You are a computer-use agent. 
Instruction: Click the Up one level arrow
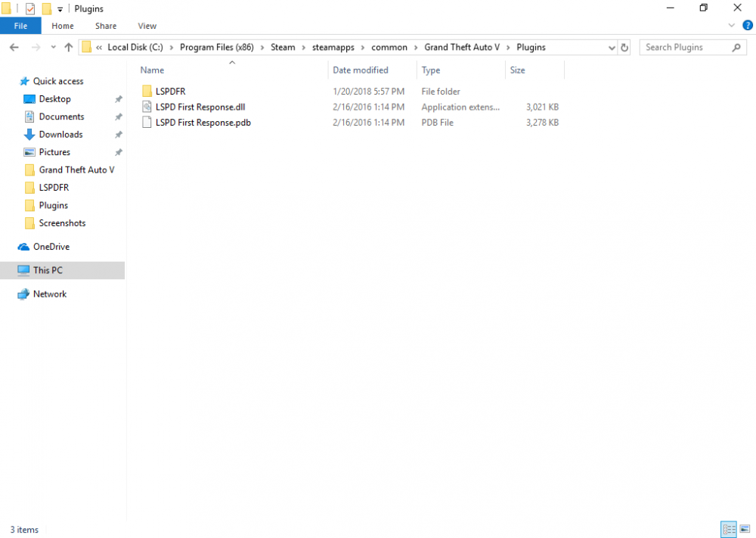pos(69,47)
